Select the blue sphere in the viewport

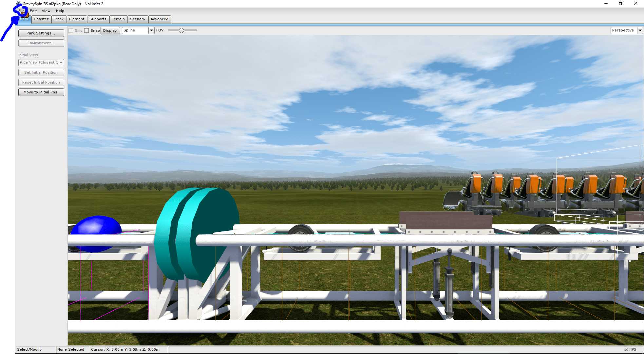[96, 226]
